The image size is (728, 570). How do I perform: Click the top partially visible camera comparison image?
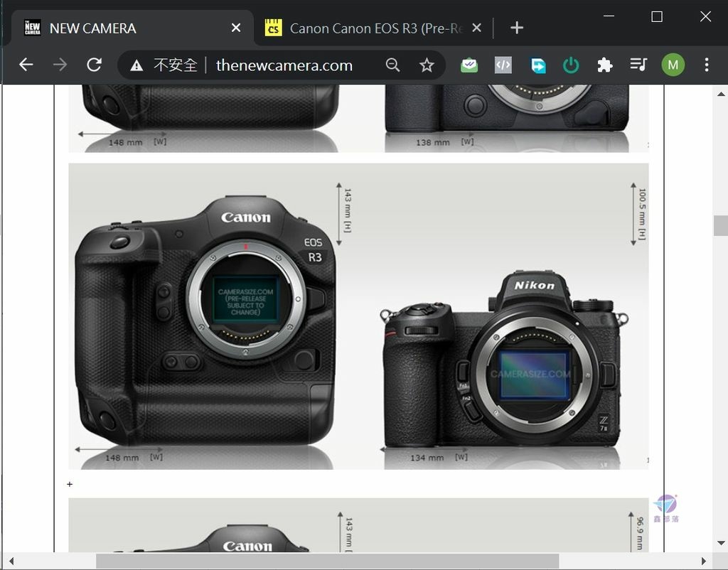[x=358, y=119]
